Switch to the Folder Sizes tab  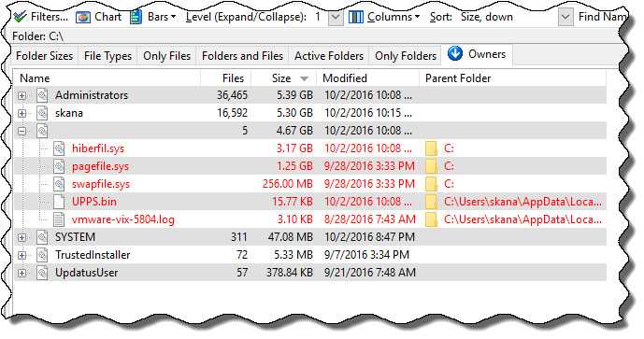click(x=44, y=56)
